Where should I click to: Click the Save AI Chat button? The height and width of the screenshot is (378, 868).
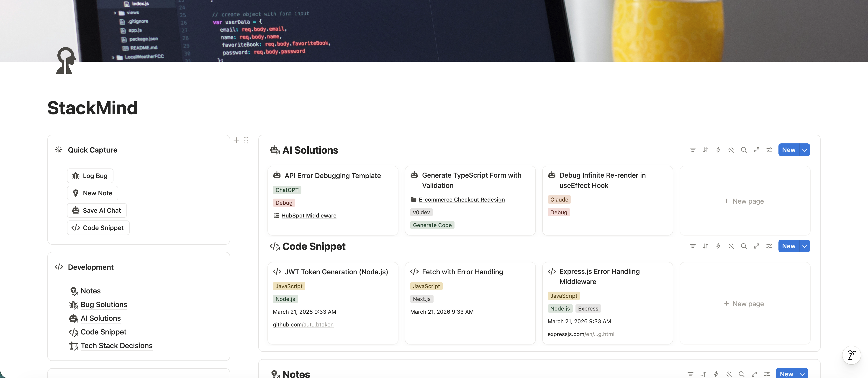coord(97,210)
